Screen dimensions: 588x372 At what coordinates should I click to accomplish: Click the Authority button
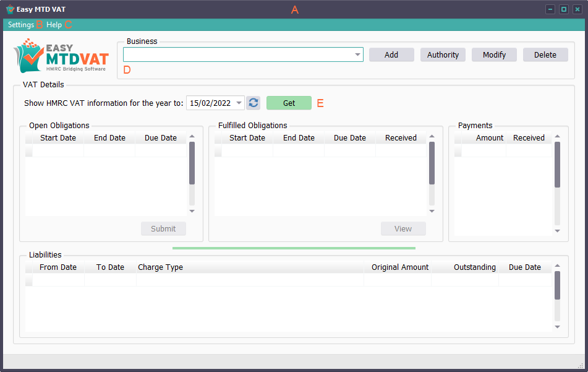pos(443,55)
